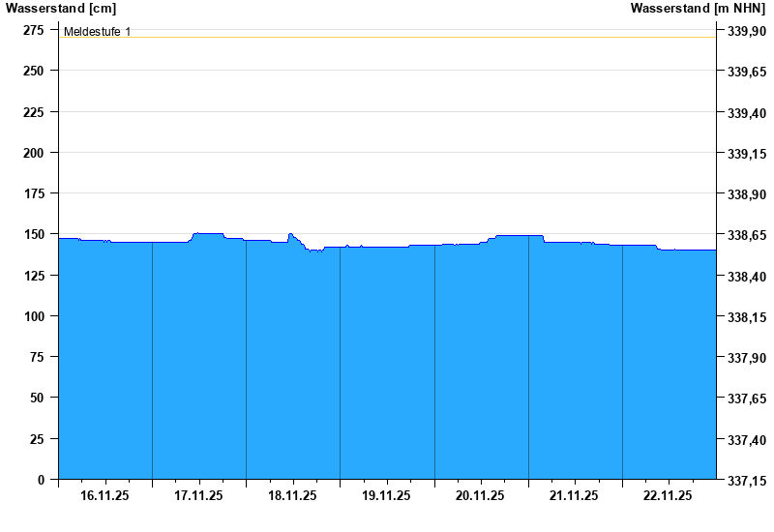Select the 150 value on the cm axis
Viewport: 774px width, 532px height.
pos(33,234)
